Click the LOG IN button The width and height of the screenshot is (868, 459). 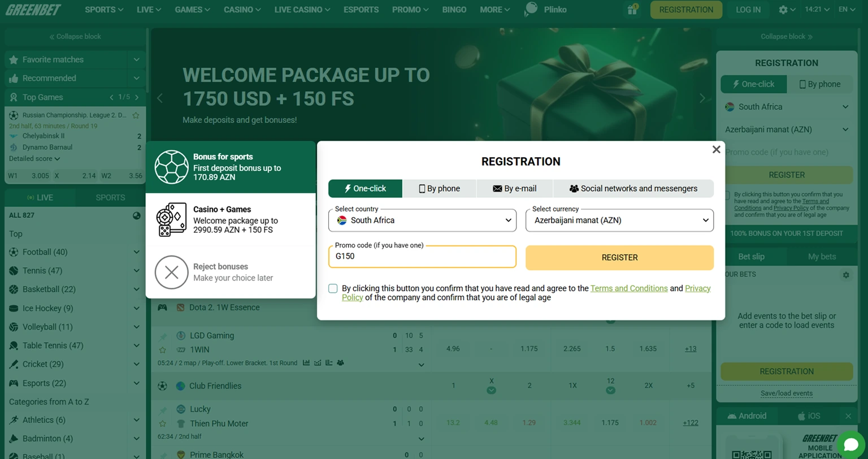[748, 10]
